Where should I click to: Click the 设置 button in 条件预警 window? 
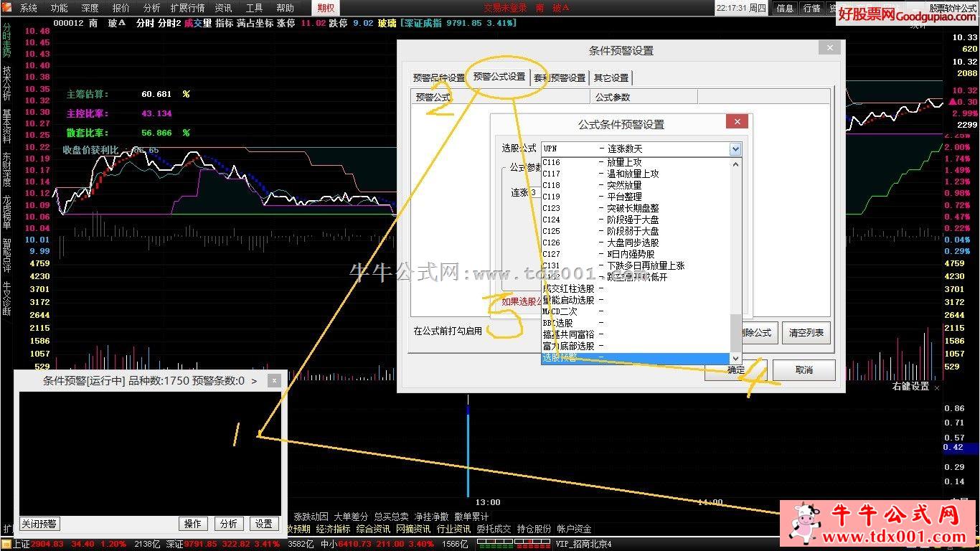(264, 524)
